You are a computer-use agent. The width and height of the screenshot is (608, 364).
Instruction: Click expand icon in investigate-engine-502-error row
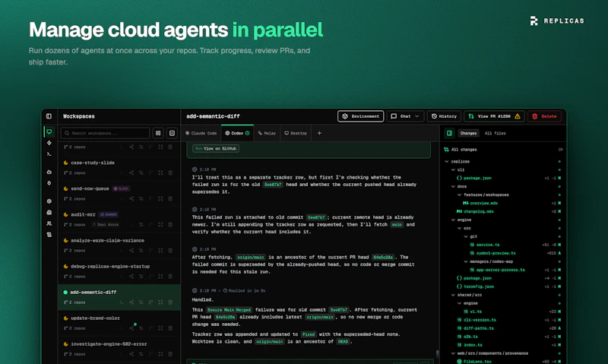click(160, 354)
